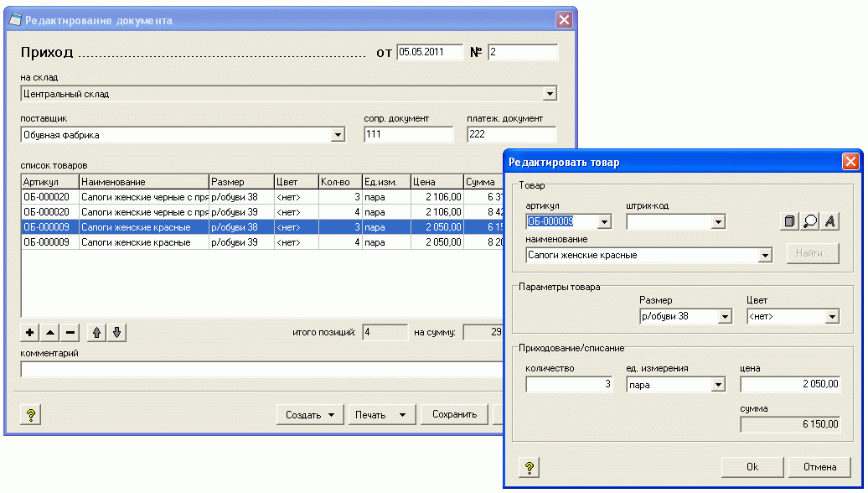Open the Создать dropdown button
The width and height of the screenshot is (868, 493).
[x=310, y=414]
